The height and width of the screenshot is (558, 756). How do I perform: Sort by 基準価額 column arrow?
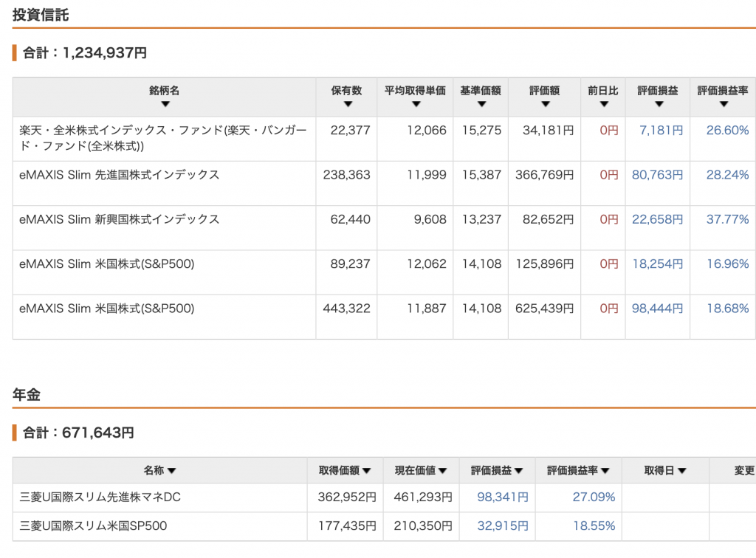click(481, 104)
